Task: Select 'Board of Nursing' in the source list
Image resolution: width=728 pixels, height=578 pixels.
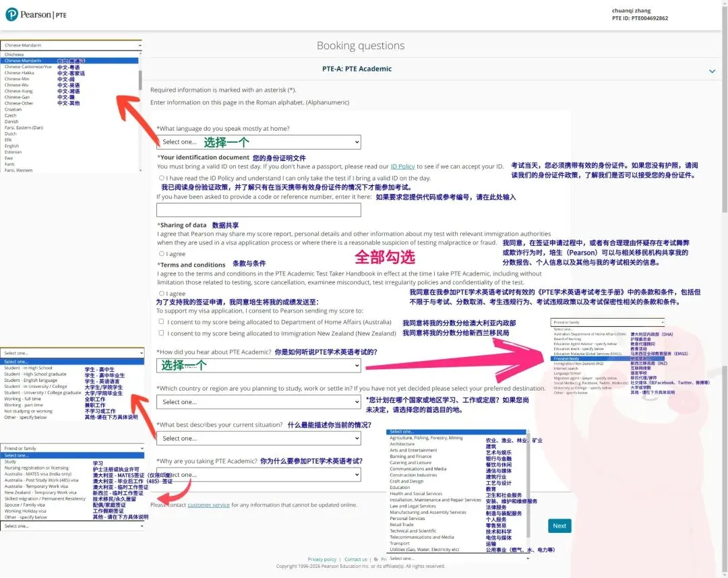Action: click(568, 339)
